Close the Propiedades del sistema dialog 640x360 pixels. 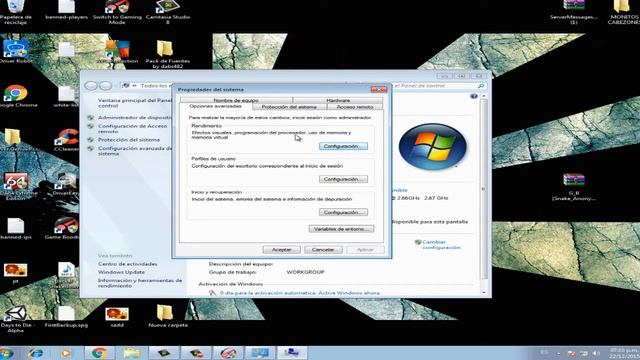[379, 89]
